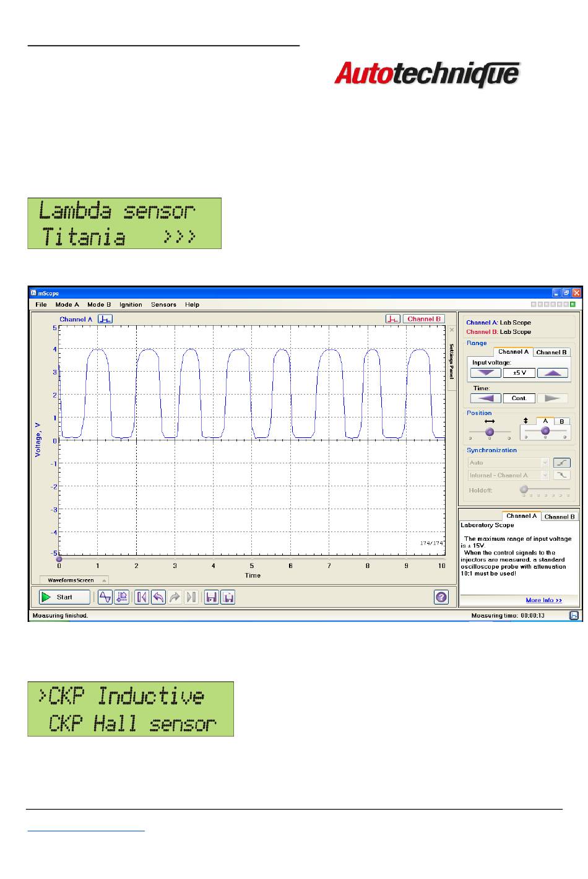Close the Settings Panel with X
This screenshot has height=879, width=588.
(451, 330)
